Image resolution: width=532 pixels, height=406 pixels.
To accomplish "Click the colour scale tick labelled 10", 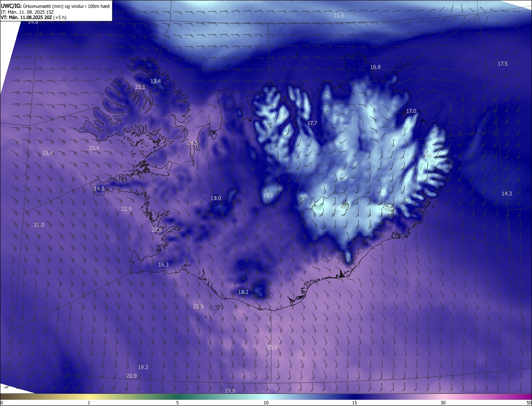I will [266, 403].
